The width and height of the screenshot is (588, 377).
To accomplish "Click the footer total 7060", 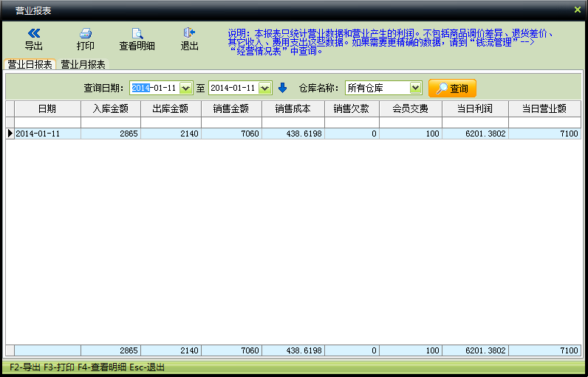I will [231, 350].
